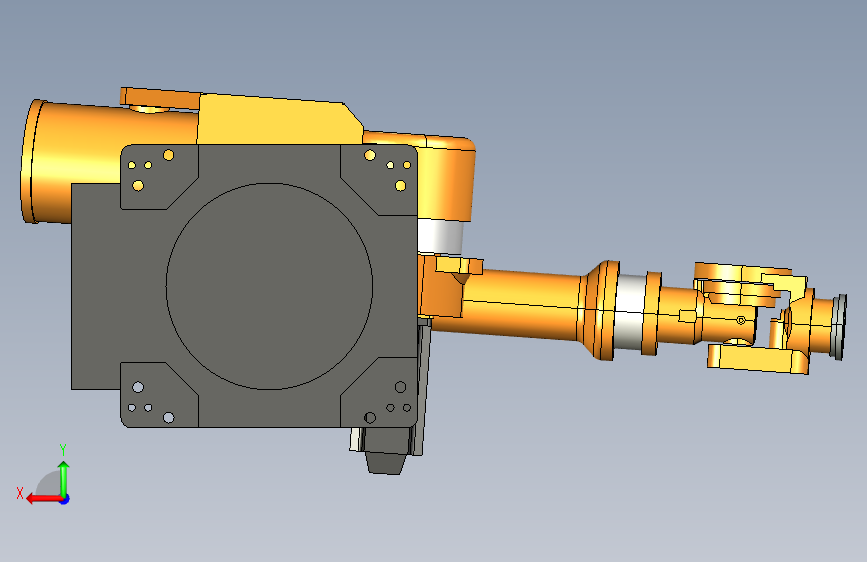Select the white ring on the long orange shaft
Screen dimensions: 867x562
[630, 311]
